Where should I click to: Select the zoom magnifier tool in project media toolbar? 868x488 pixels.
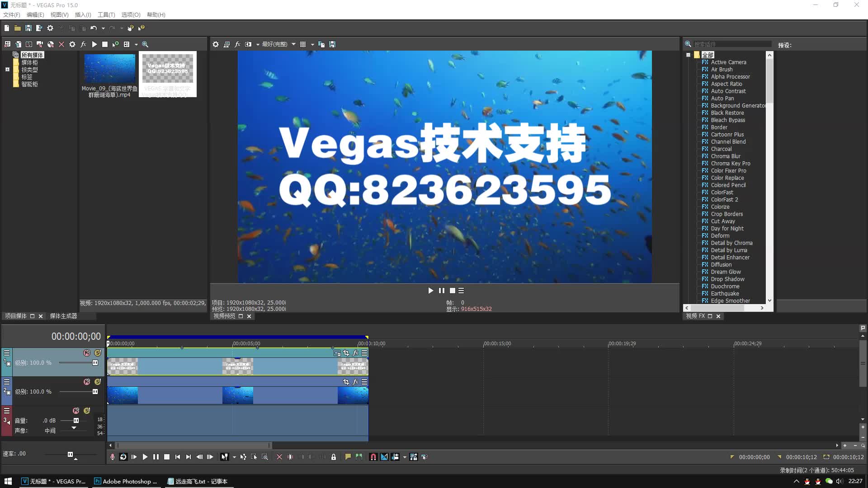145,44
